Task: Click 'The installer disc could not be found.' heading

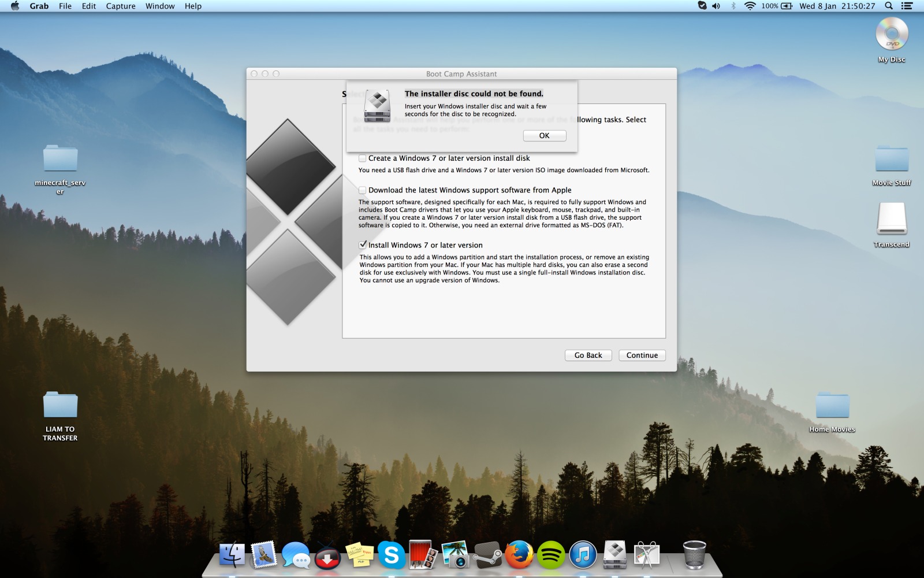Action: tap(474, 94)
